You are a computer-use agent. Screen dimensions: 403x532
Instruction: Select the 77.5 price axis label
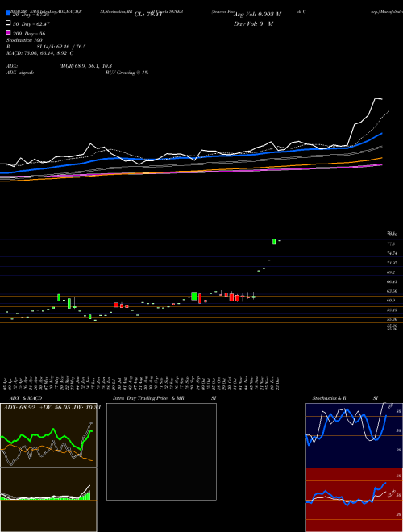[x=391, y=244]
